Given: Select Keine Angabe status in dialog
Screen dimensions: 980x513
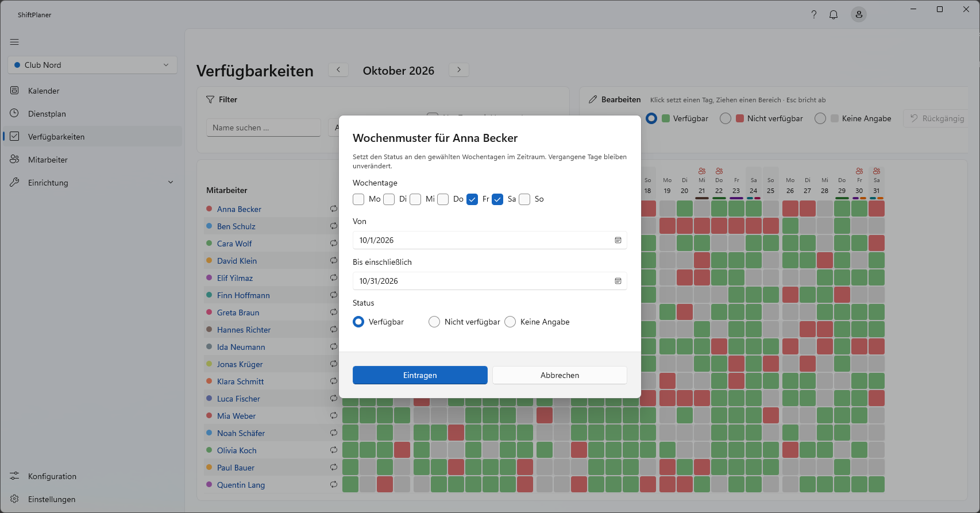Looking at the screenshot, I should point(510,322).
